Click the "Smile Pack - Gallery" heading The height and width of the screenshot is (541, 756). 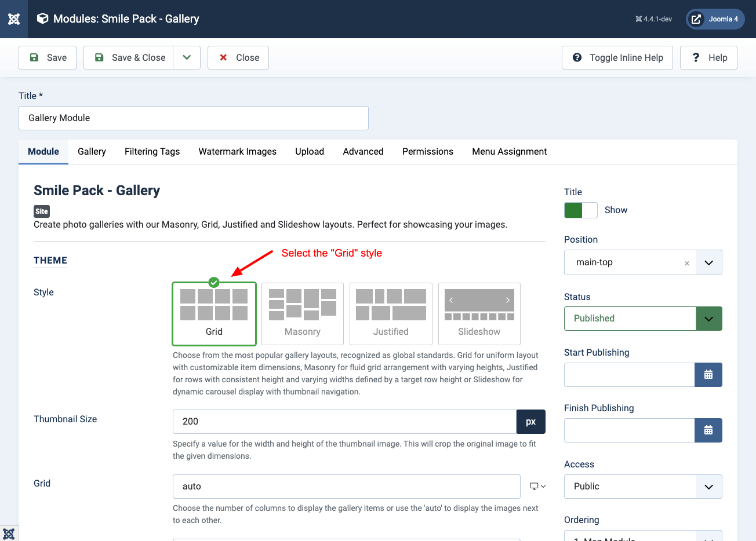click(x=97, y=191)
